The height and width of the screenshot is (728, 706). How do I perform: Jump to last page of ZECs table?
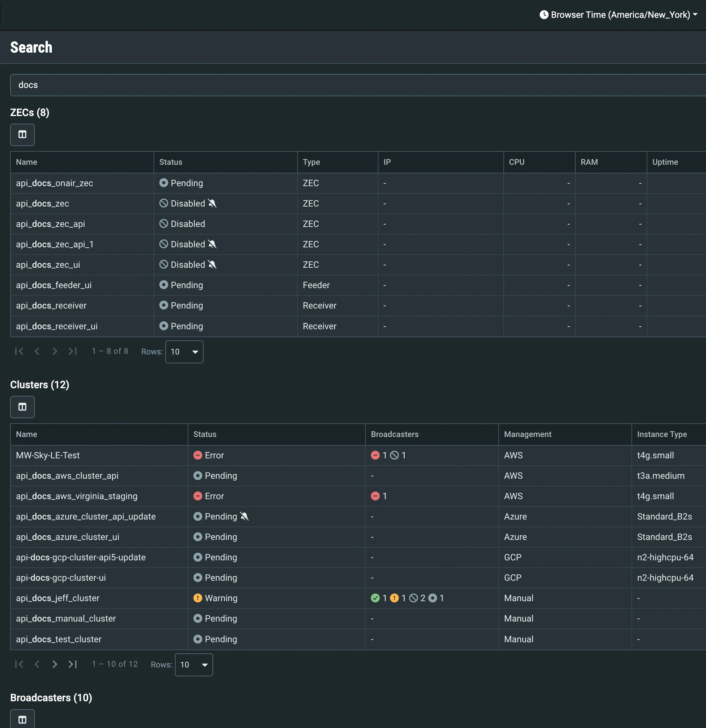click(x=73, y=351)
